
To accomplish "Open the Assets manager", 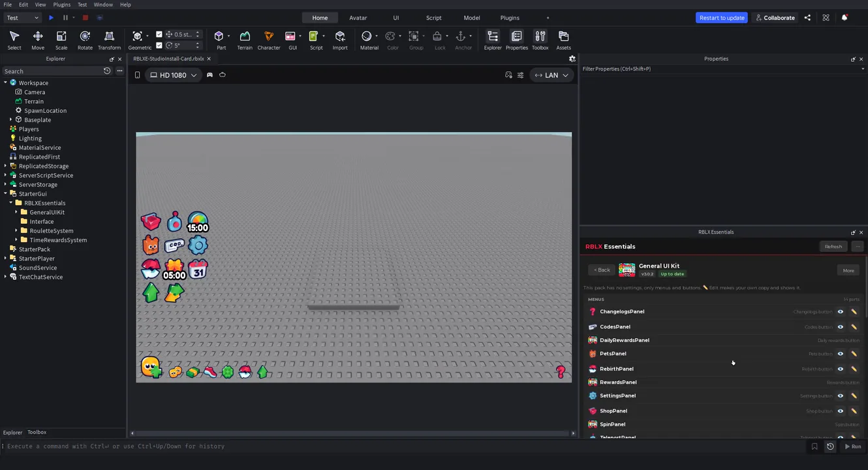I will pyautogui.click(x=564, y=40).
